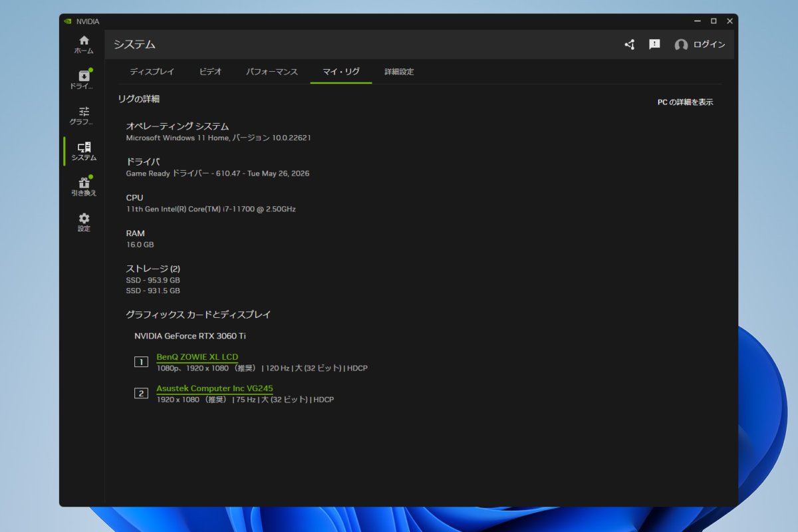The image size is (798, 532).
Task: Click the システム page heading
Action: (134, 45)
